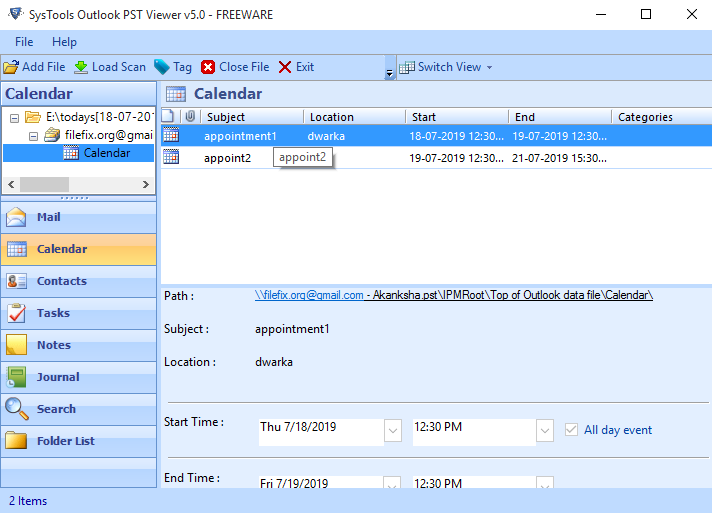Viewport: 712px width, 513px height.
Task: Click the attachment paperclip column header
Action: pyautogui.click(x=190, y=116)
